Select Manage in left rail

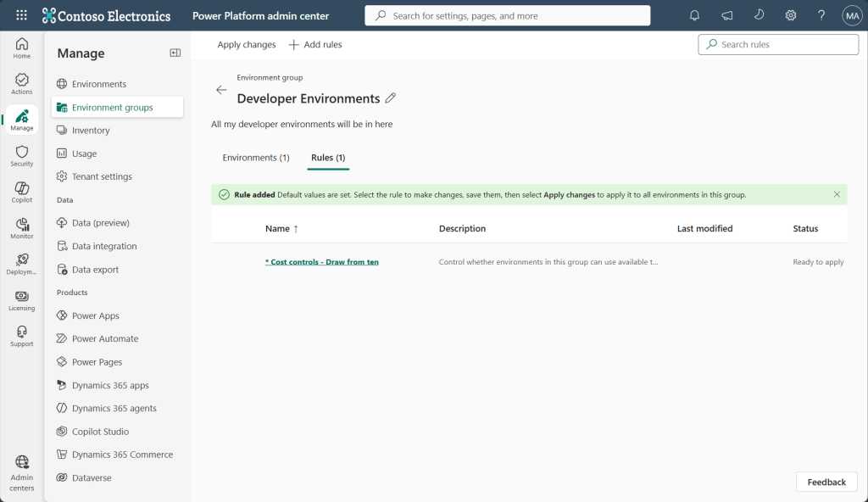pyautogui.click(x=21, y=120)
